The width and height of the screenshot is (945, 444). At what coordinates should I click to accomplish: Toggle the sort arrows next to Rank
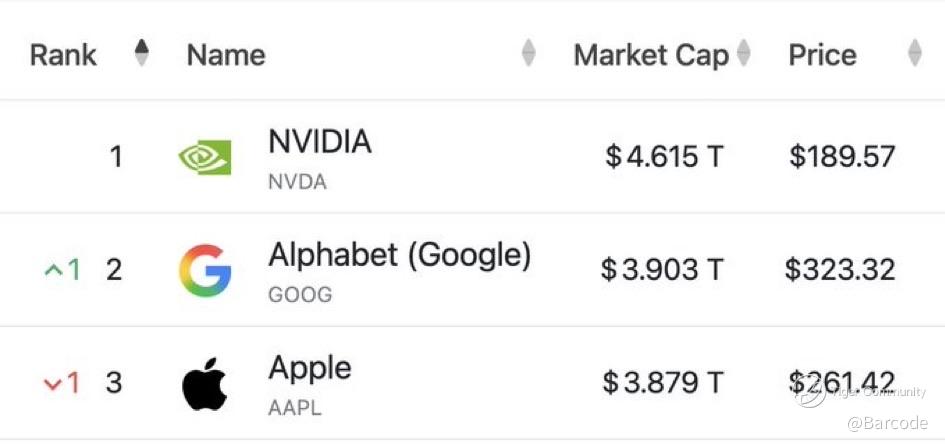(142, 53)
